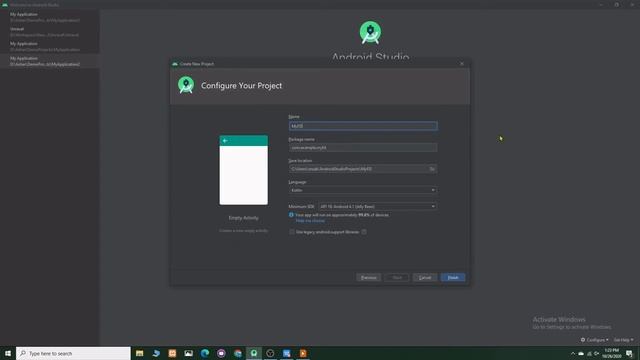Viewport: 640px width, 360px height.
Task: Click the OneDrive cloud tray icon
Action: click(x=581, y=353)
